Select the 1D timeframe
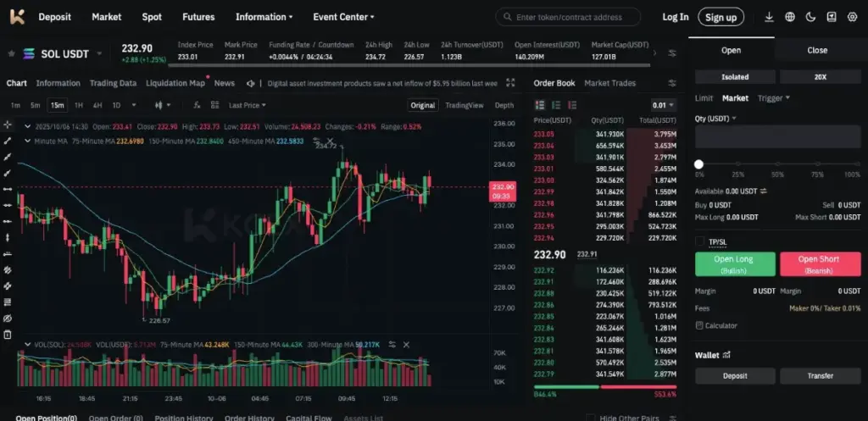This screenshot has width=868, height=421. tap(116, 105)
